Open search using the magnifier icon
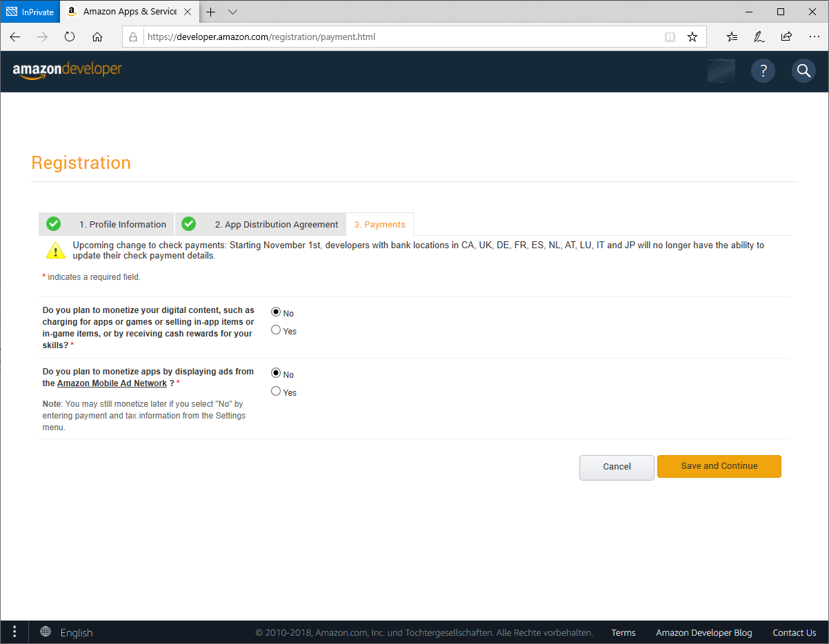The height and width of the screenshot is (644, 829). (803, 70)
